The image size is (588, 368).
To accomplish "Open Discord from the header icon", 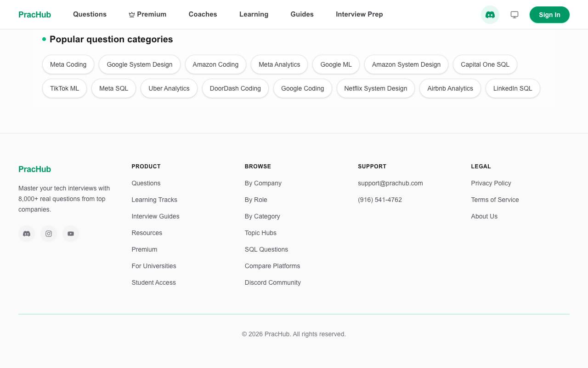I will pyautogui.click(x=490, y=15).
